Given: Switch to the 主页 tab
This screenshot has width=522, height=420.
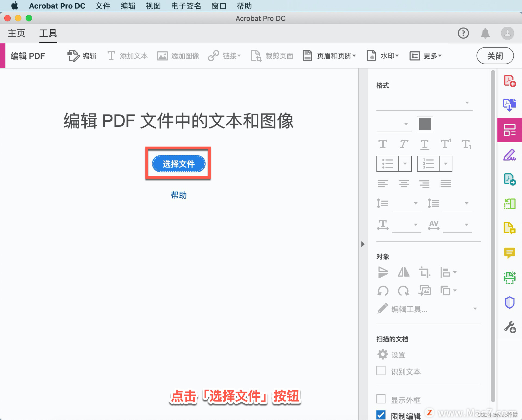Looking at the screenshot, I should coord(16,33).
